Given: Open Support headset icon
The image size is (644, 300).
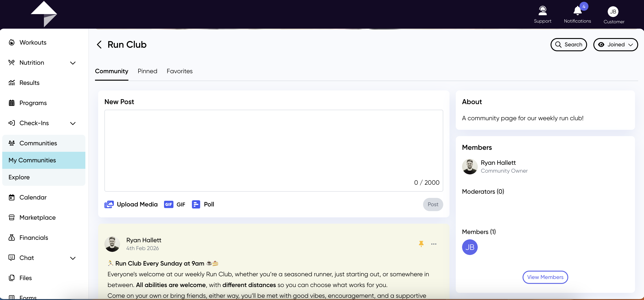Looking at the screenshot, I should click(x=542, y=11).
